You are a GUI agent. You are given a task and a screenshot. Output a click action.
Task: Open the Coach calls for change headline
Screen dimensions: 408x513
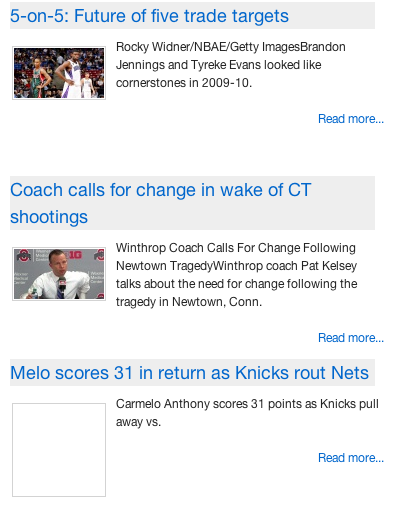[x=161, y=203]
